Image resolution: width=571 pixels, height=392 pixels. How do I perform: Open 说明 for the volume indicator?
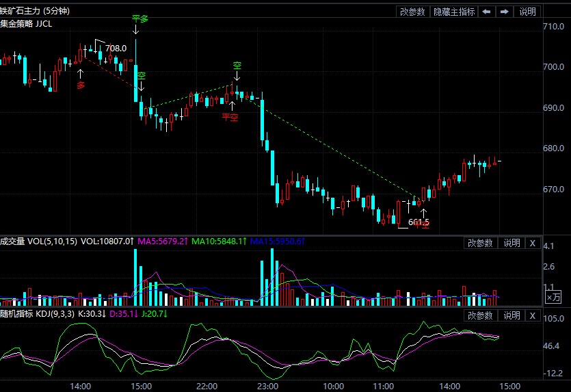click(512, 243)
